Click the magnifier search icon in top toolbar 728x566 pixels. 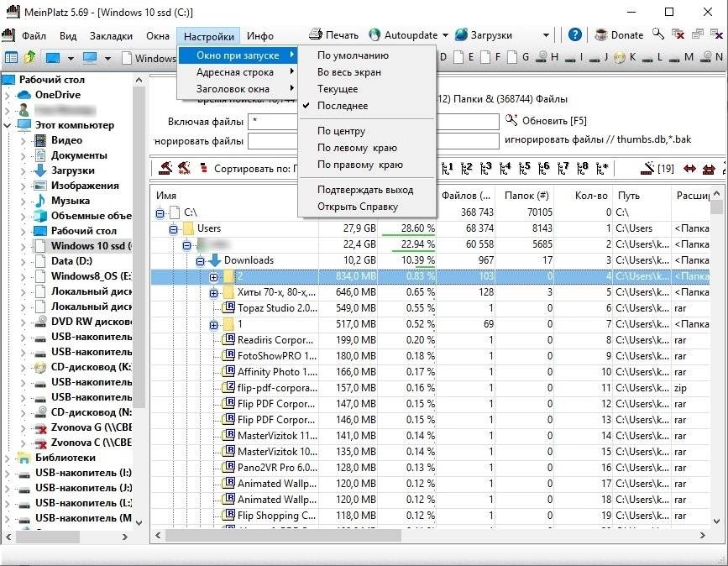click(x=658, y=34)
